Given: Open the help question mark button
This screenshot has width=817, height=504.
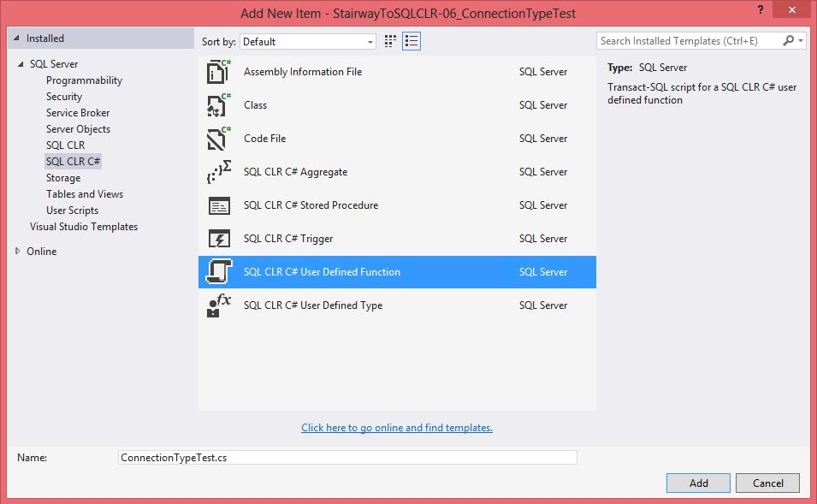Looking at the screenshot, I should pyautogui.click(x=761, y=9).
